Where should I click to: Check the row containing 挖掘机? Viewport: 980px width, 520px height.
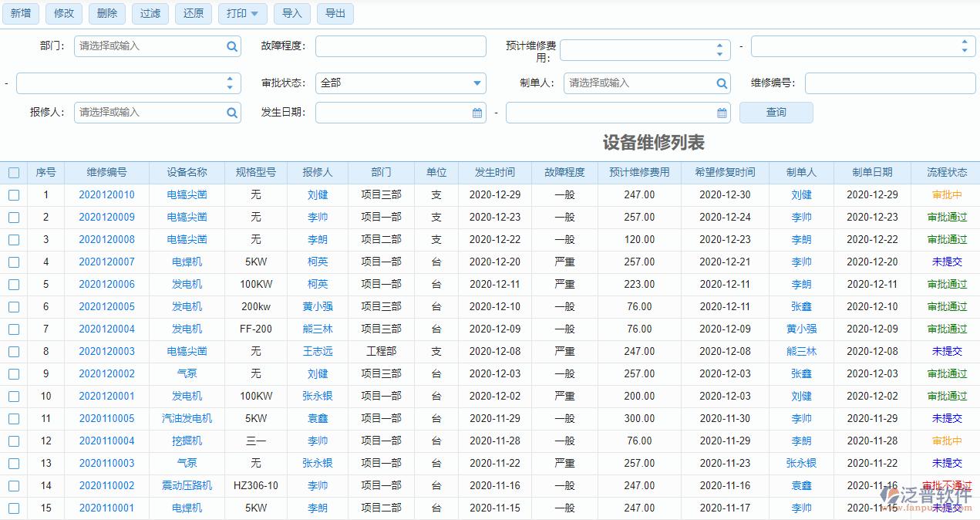point(13,441)
